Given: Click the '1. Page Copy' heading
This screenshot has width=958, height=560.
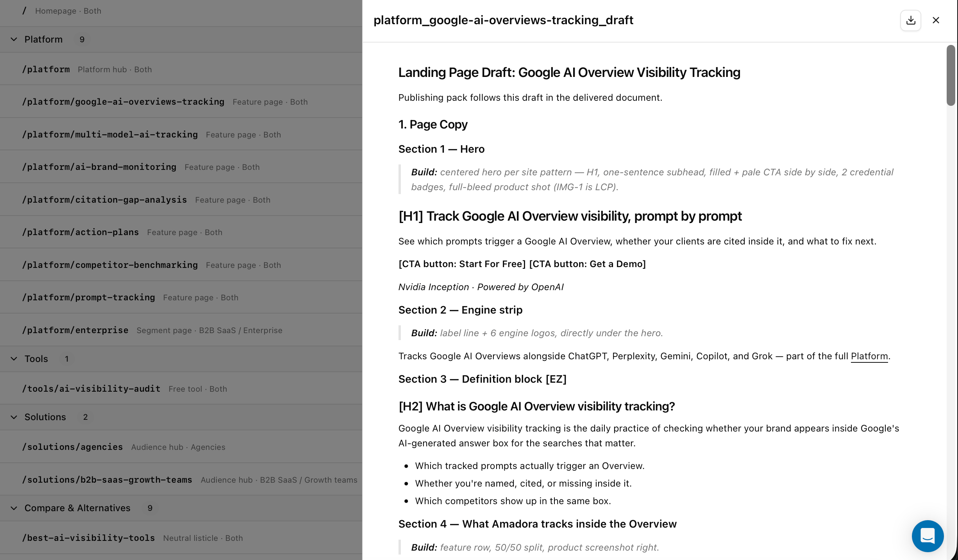Looking at the screenshot, I should tap(433, 124).
